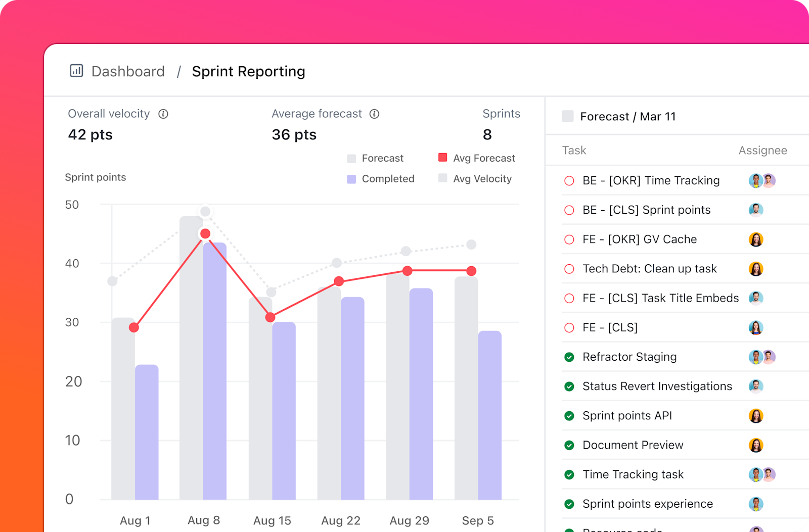
Task: Click the green checkmark on Document Preview
Action: pyautogui.click(x=570, y=445)
